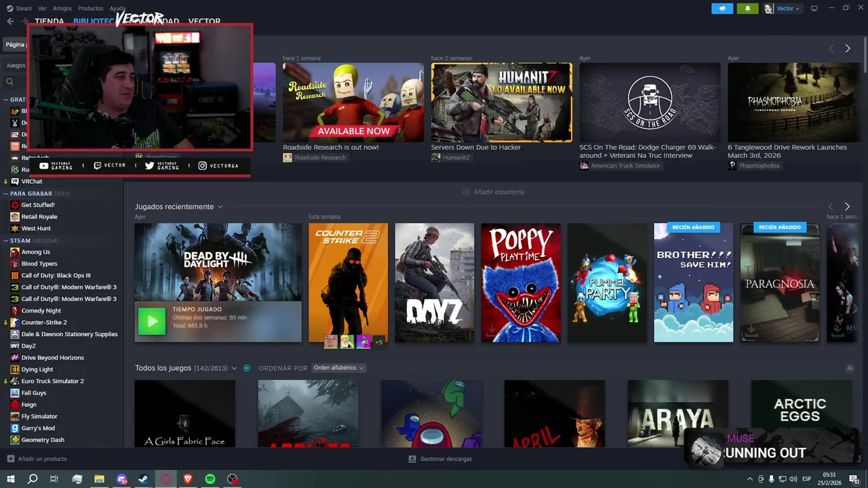This screenshot has height=488, width=868.
Task: Open OBS Studio from the taskbar
Action: click(233, 479)
